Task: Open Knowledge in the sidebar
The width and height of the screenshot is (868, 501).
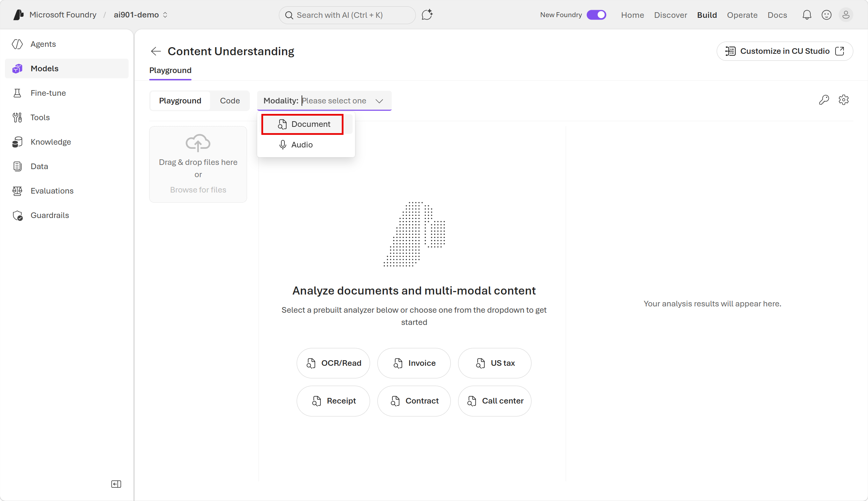Action: click(x=67, y=142)
